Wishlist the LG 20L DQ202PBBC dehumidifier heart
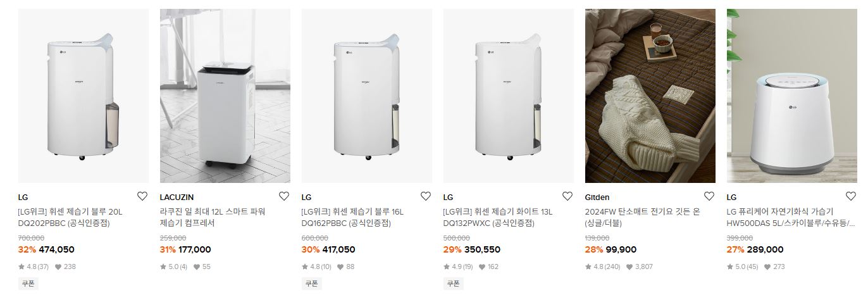868x295 pixels. tap(142, 196)
